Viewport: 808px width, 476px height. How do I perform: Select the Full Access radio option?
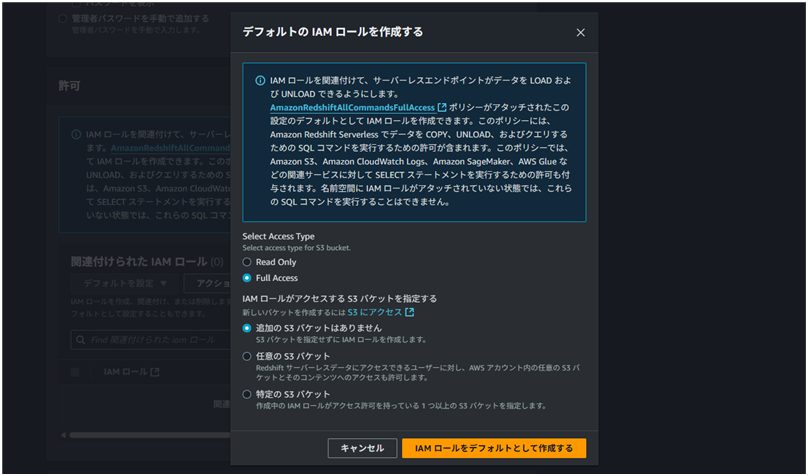click(x=247, y=278)
